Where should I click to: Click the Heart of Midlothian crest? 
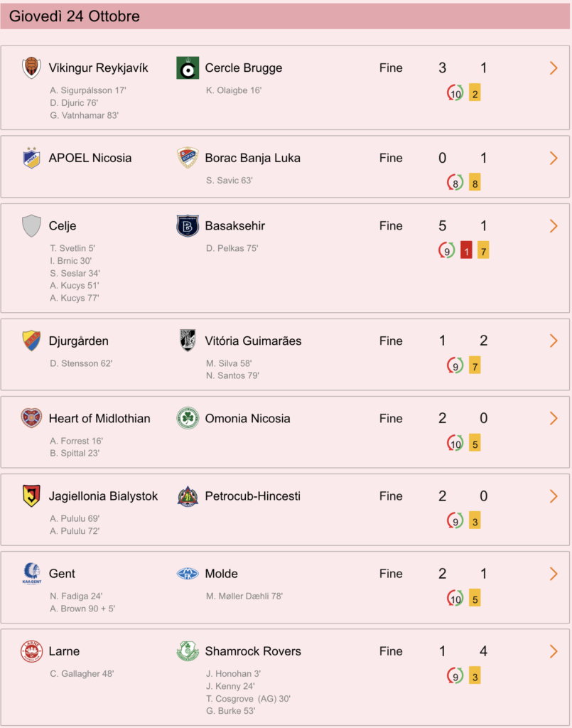click(31, 418)
